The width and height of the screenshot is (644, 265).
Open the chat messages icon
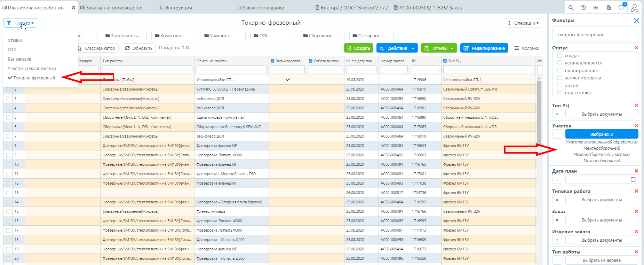point(621,8)
